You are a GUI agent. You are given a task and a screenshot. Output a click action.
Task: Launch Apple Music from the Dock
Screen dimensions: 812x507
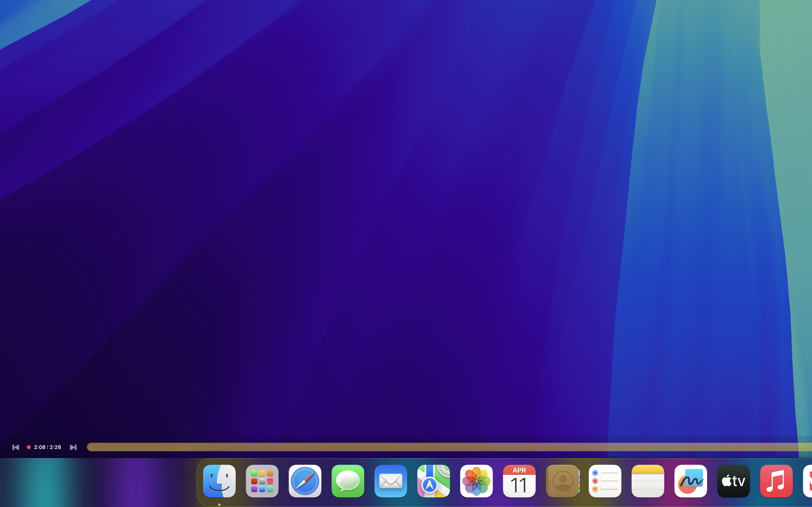coord(776,481)
